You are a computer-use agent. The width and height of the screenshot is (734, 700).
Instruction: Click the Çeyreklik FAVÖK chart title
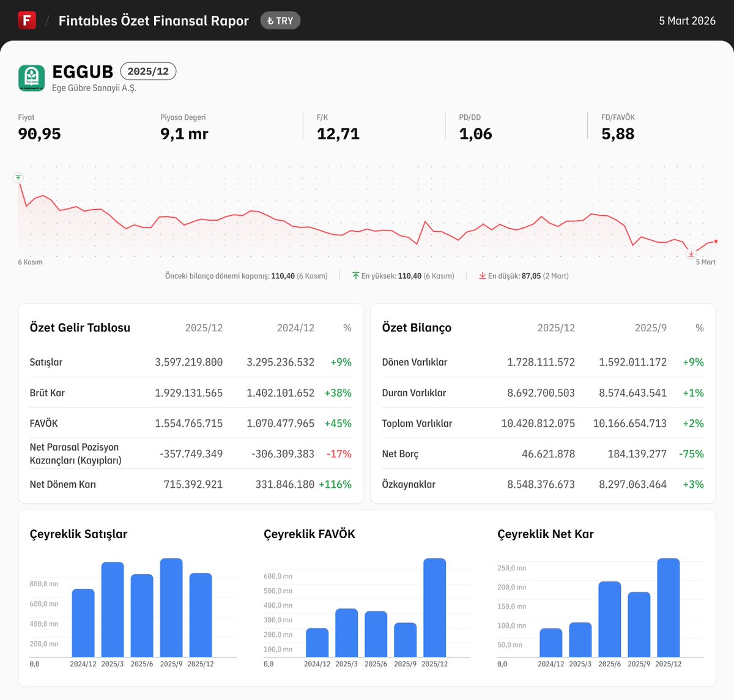point(310,534)
